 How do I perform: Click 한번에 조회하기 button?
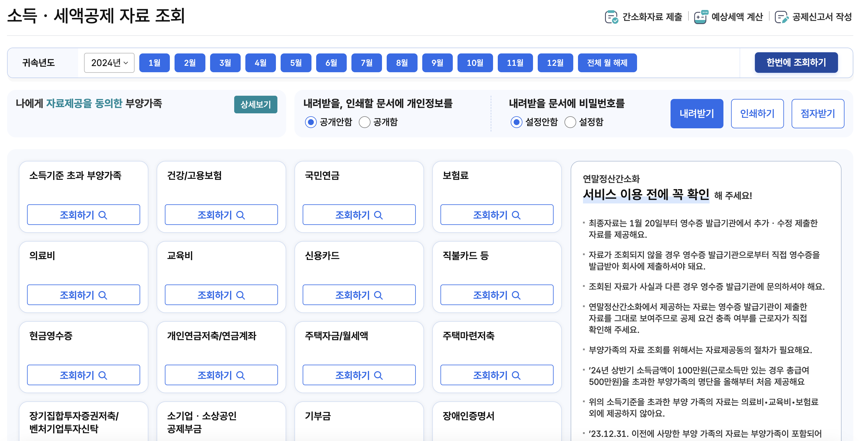point(796,63)
